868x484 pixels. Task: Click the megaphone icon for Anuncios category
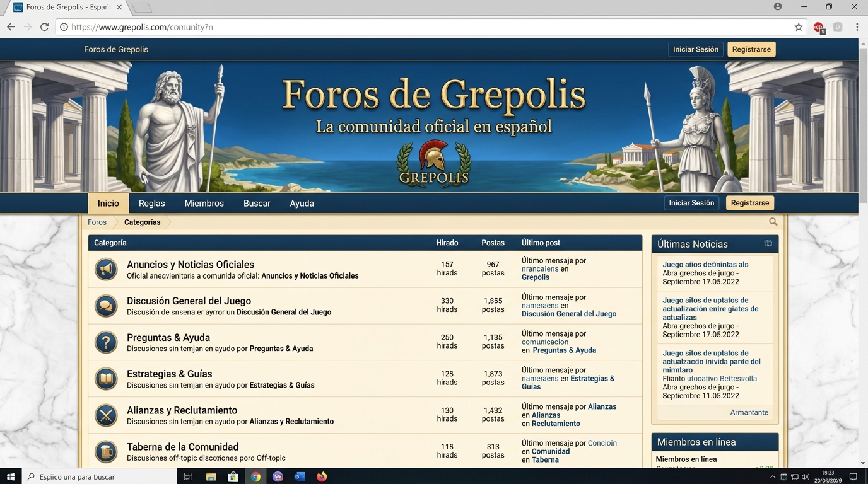pyautogui.click(x=106, y=270)
